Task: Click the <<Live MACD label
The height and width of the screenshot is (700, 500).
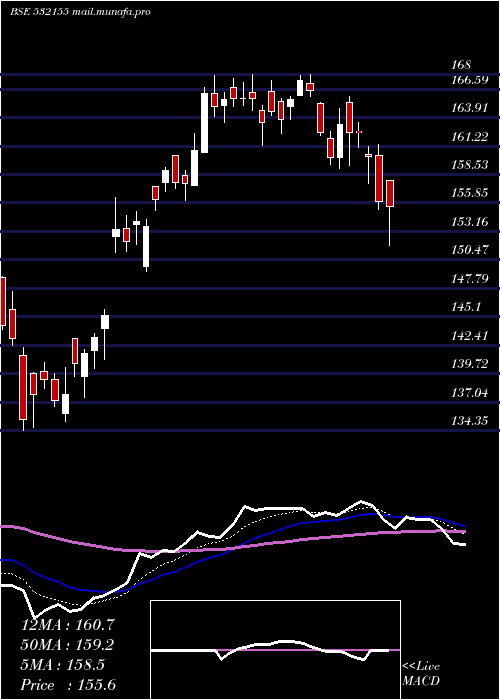Action: pyautogui.click(x=421, y=674)
